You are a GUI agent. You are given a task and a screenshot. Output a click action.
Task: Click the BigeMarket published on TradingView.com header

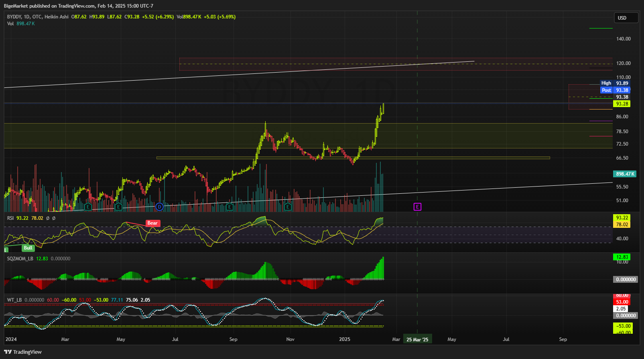click(x=79, y=6)
